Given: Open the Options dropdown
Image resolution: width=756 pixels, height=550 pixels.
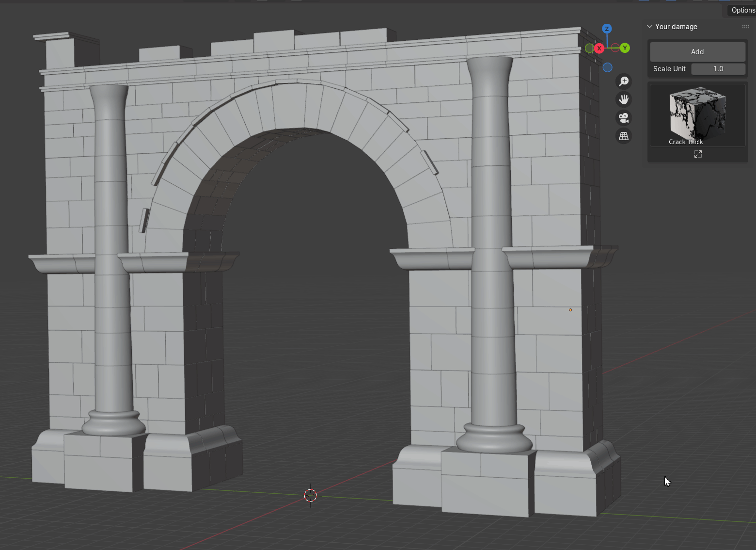Looking at the screenshot, I should pyautogui.click(x=742, y=10).
